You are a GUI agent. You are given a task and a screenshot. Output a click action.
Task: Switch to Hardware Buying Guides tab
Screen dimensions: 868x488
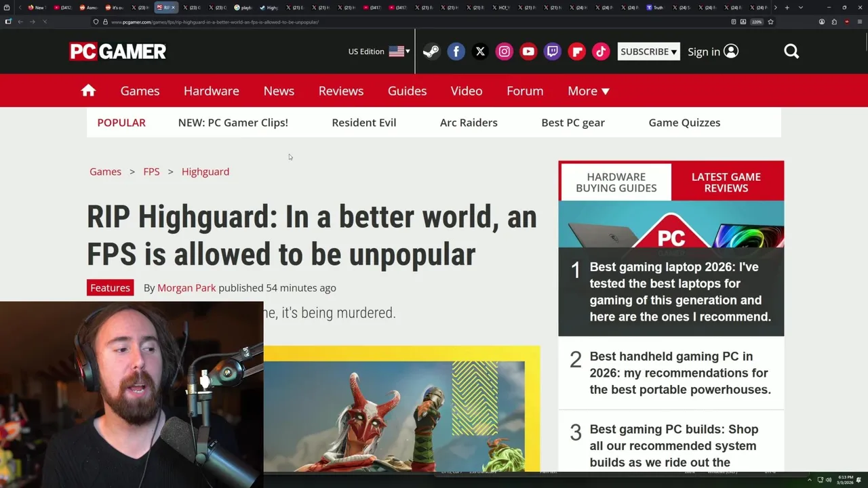tap(616, 182)
